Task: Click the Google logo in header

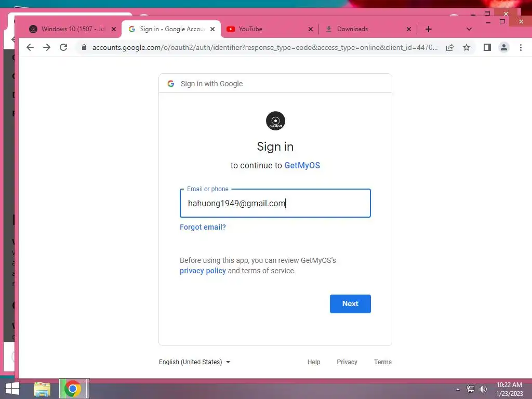Action: (x=171, y=84)
